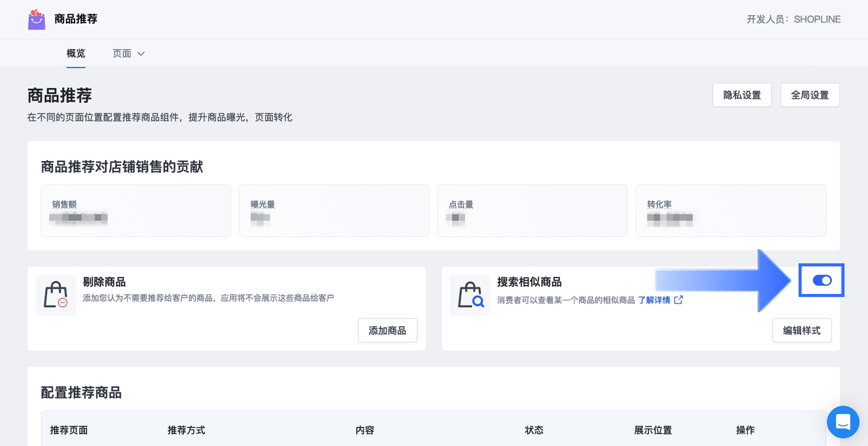Viewport: 868px width, 446px height.
Task: Click the 剔除商品 shopping bag icon
Action: [56, 295]
